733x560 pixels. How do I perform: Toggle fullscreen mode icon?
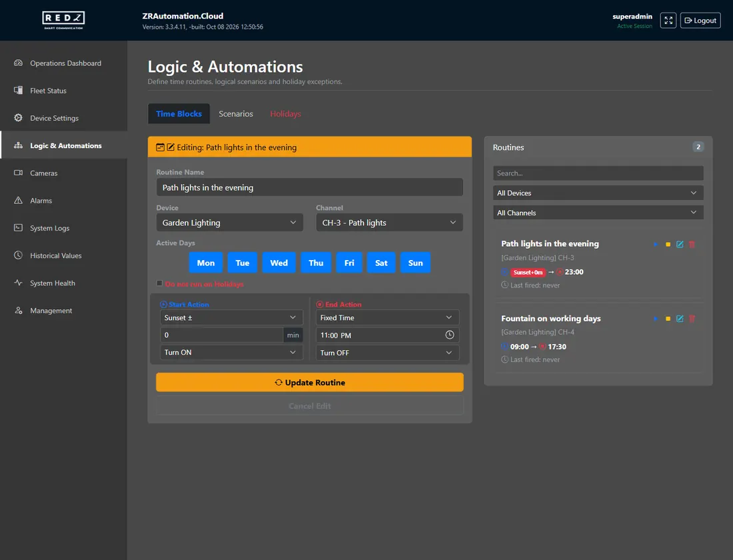pos(668,20)
